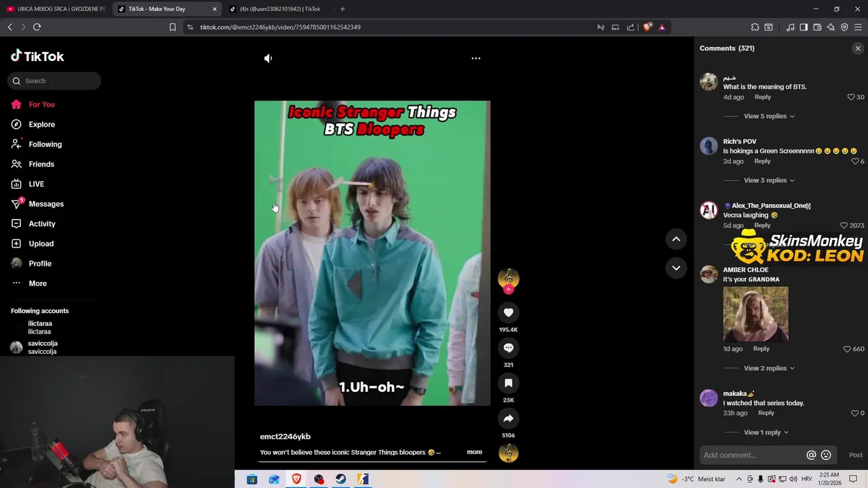Go to the previous video with up arrow

point(676,239)
